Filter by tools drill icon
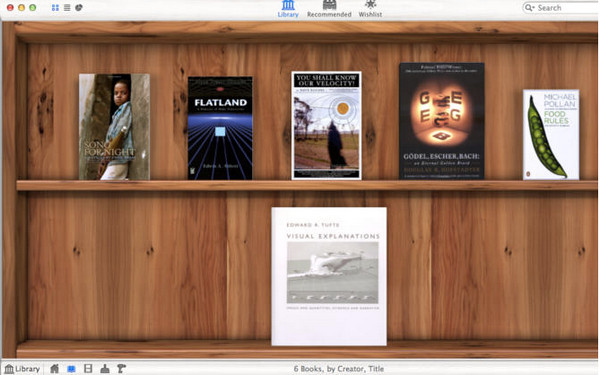 point(121,368)
